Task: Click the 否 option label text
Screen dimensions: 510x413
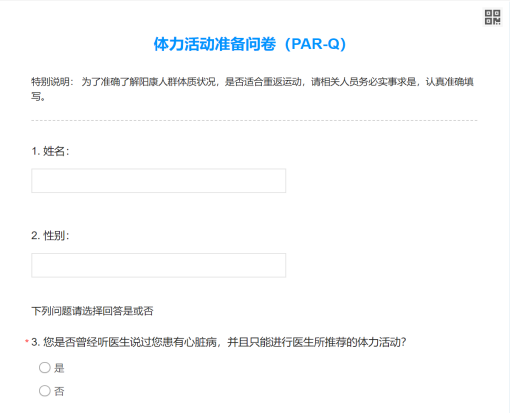Action: click(59, 391)
